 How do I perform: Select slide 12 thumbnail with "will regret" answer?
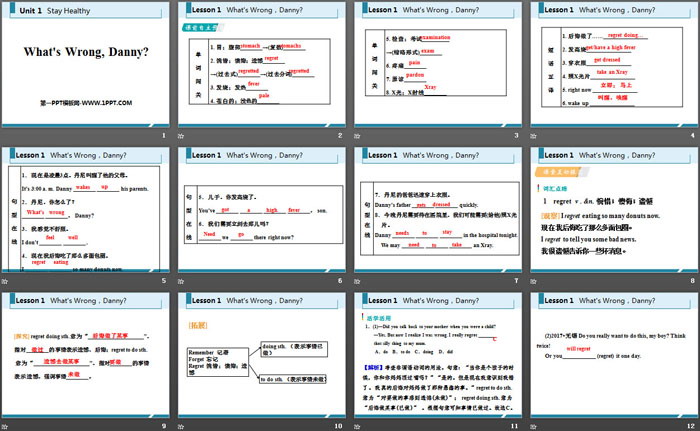tap(611, 354)
